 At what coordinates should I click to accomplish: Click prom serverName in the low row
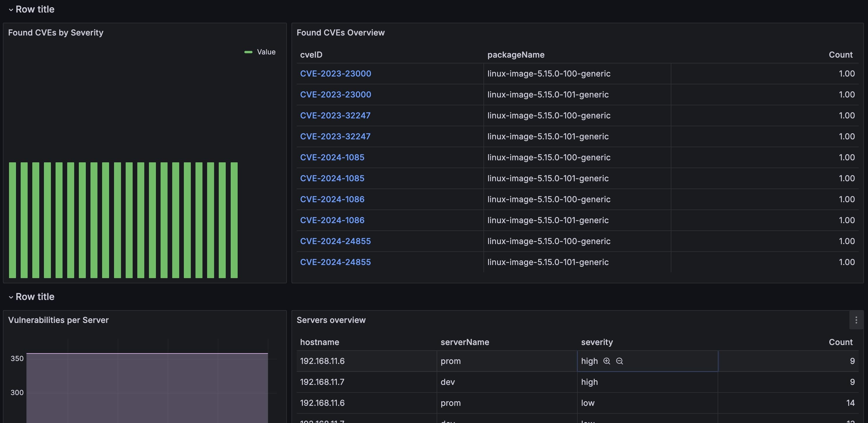pos(451,403)
